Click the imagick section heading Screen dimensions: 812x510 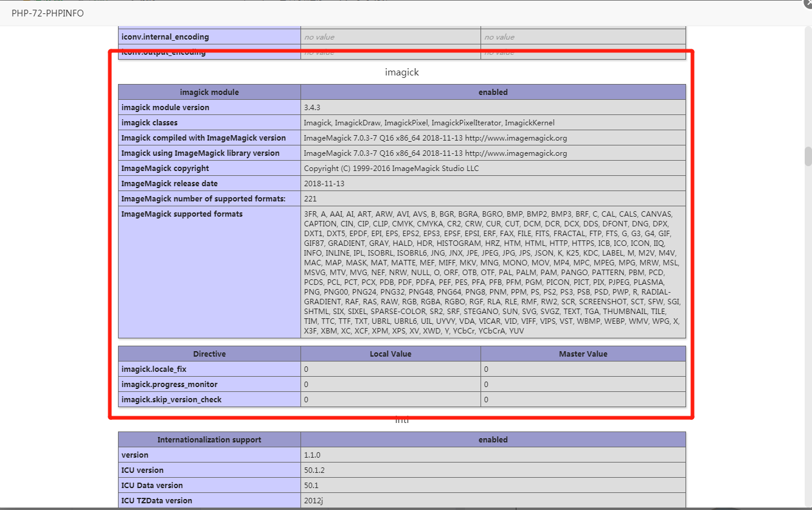[401, 72]
